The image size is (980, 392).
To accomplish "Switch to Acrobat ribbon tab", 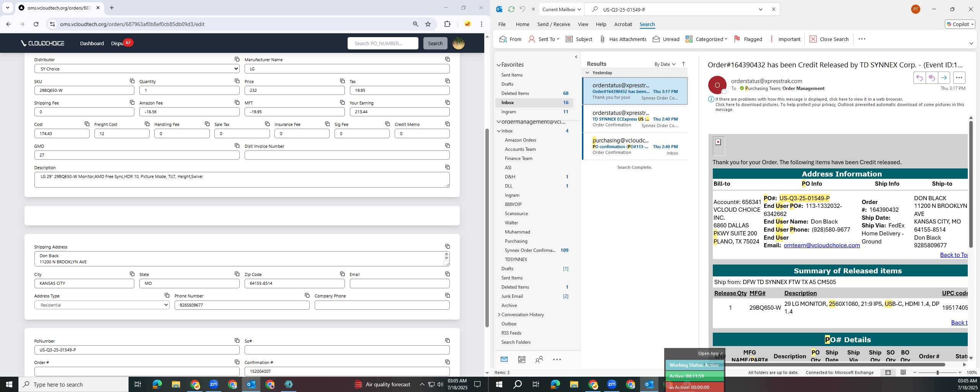I will (623, 24).
